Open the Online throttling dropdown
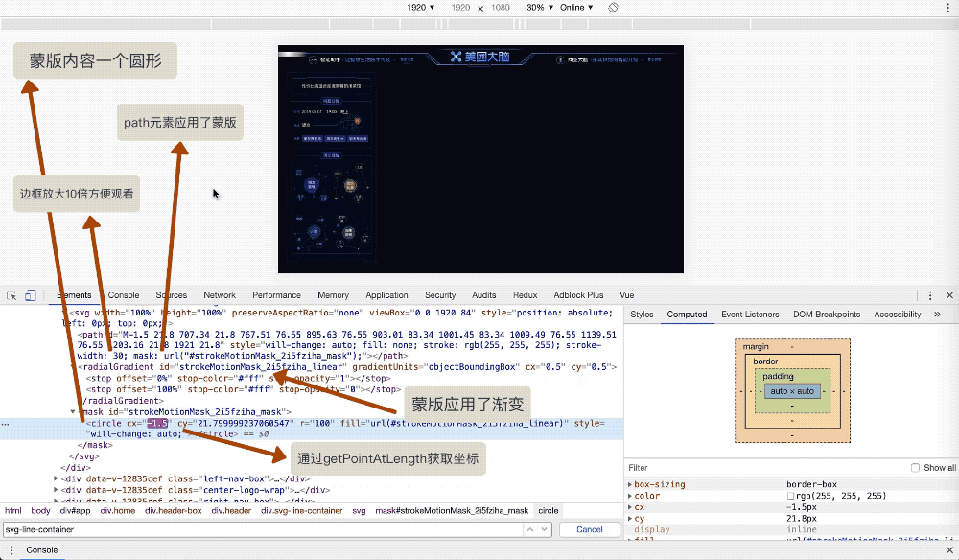 (576, 8)
